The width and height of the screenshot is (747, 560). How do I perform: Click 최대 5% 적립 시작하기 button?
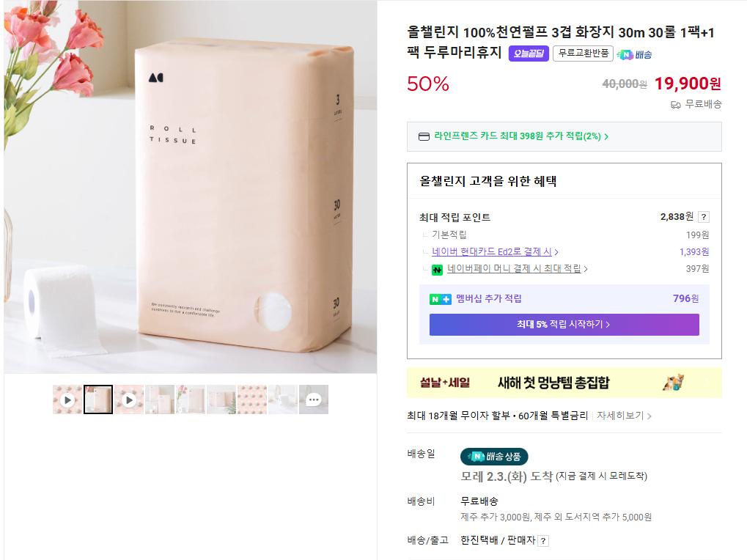[x=564, y=325]
